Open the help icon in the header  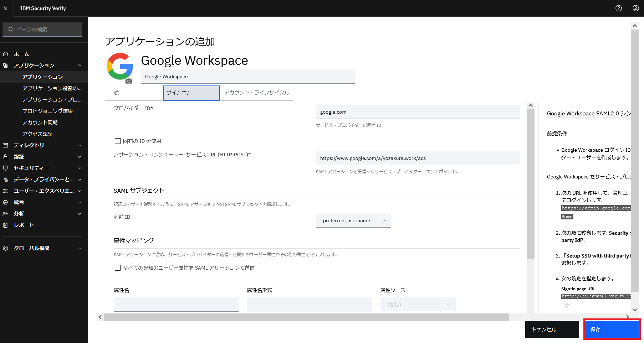[x=619, y=8]
